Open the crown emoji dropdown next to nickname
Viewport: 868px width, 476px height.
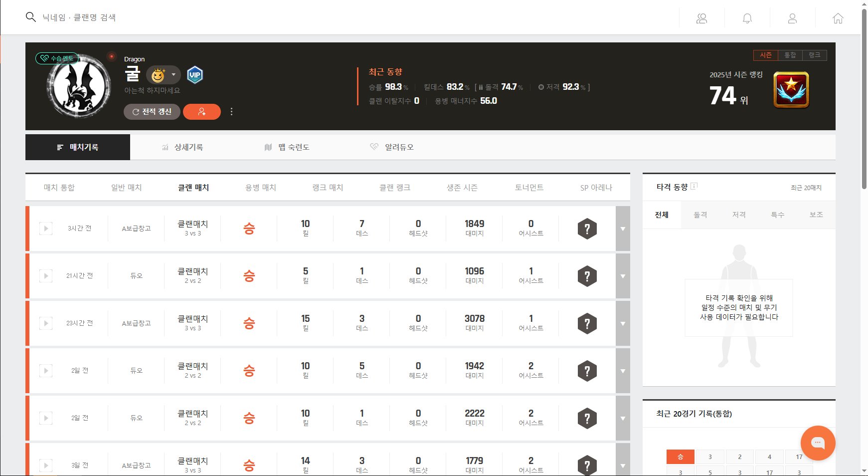[x=164, y=75]
